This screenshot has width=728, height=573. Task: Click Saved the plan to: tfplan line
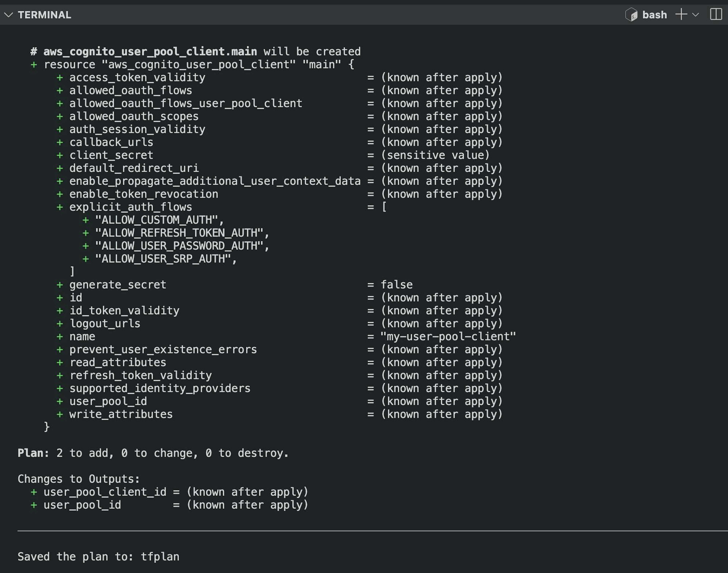tap(98, 557)
